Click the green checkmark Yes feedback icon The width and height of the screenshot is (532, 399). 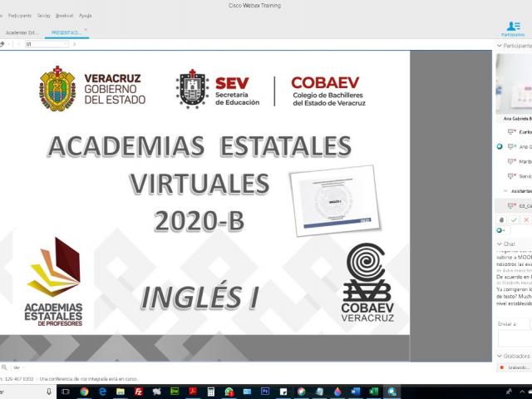514,219
